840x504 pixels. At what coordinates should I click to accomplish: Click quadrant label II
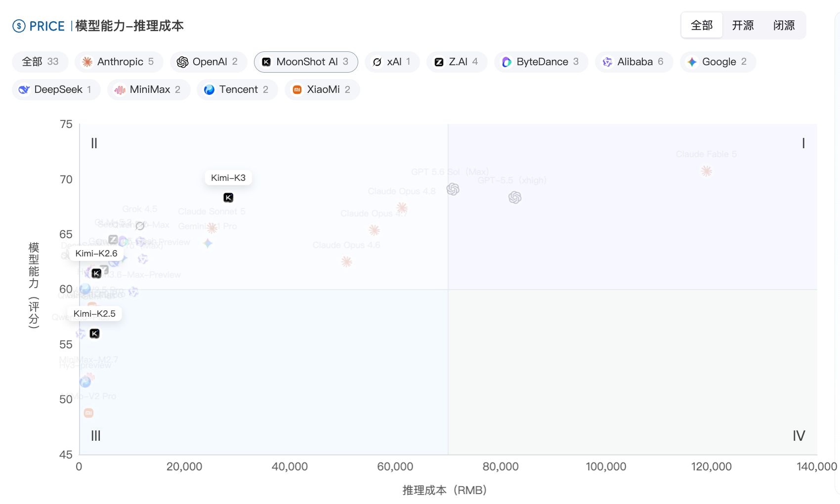point(94,143)
